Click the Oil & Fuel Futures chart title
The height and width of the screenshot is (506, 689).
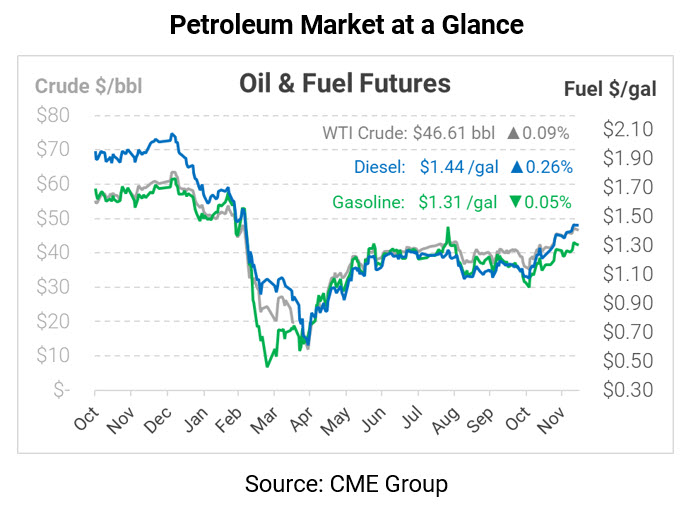344,82
